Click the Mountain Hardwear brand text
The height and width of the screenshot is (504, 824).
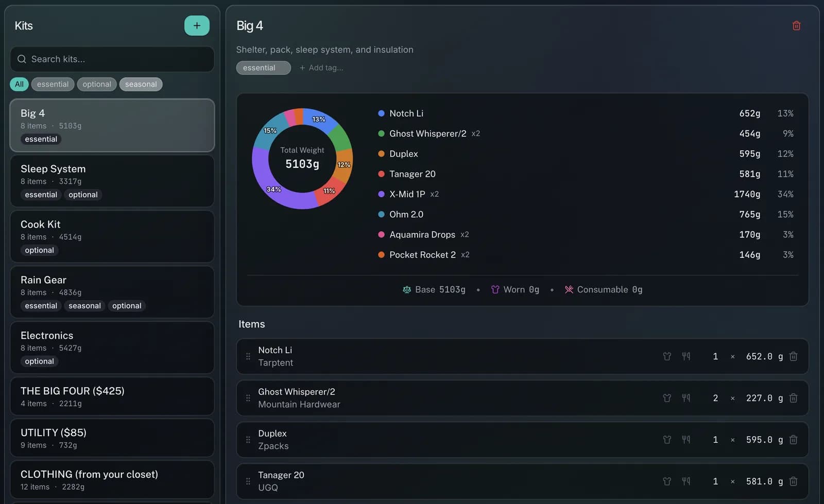coord(299,405)
